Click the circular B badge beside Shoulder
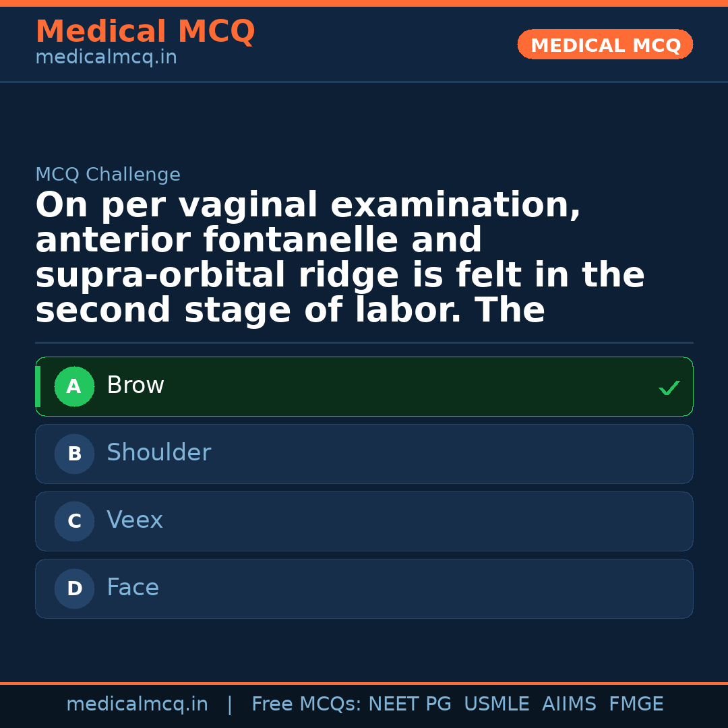This screenshot has height=728, width=728. pyautogui.click(x=74, y=454)
